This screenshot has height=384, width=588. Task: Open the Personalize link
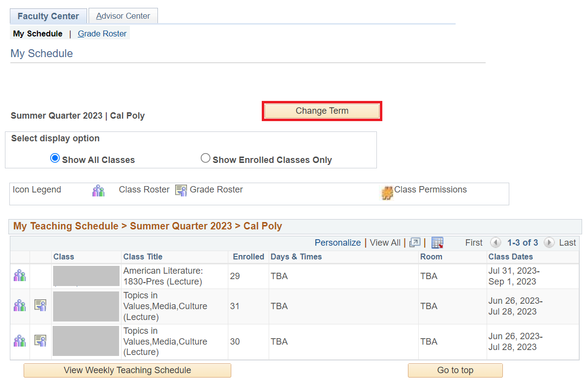tap(338, 242)
